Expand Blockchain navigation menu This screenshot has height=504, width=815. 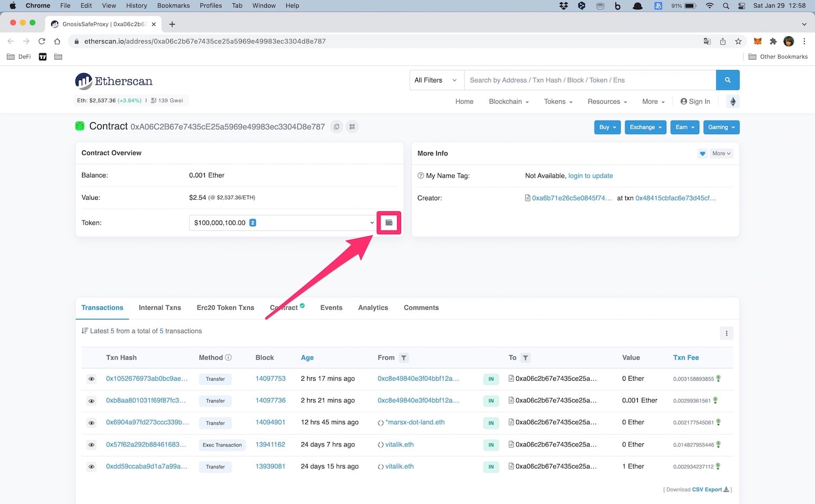point(509,102)
